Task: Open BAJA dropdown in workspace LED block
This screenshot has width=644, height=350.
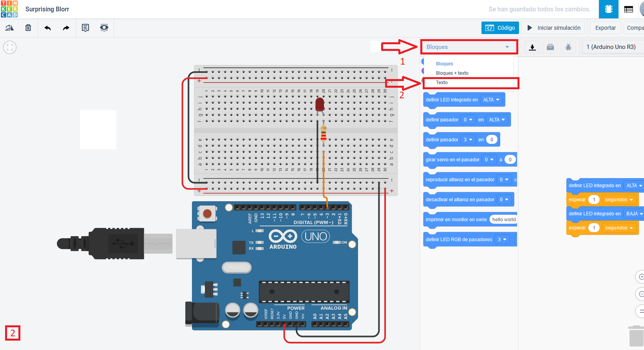Action: tap(634, 214)
